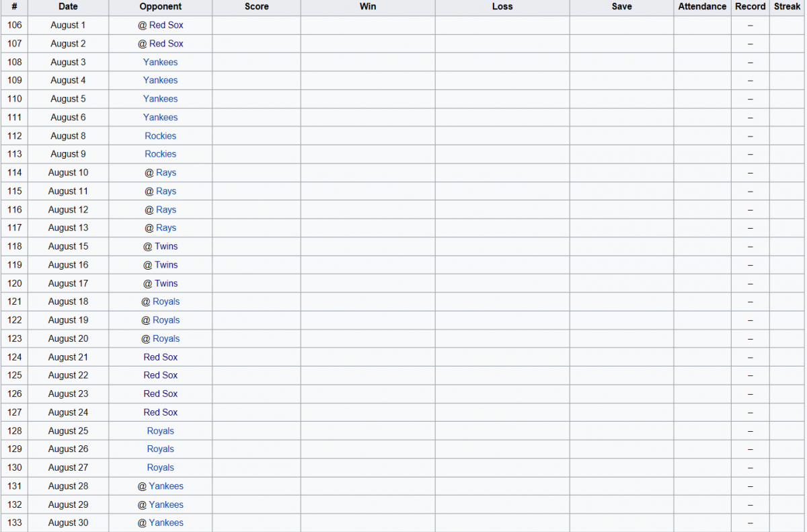Open the Royals link for August 20
Screen dimensions: 807x532
click(x=166, y=338)
